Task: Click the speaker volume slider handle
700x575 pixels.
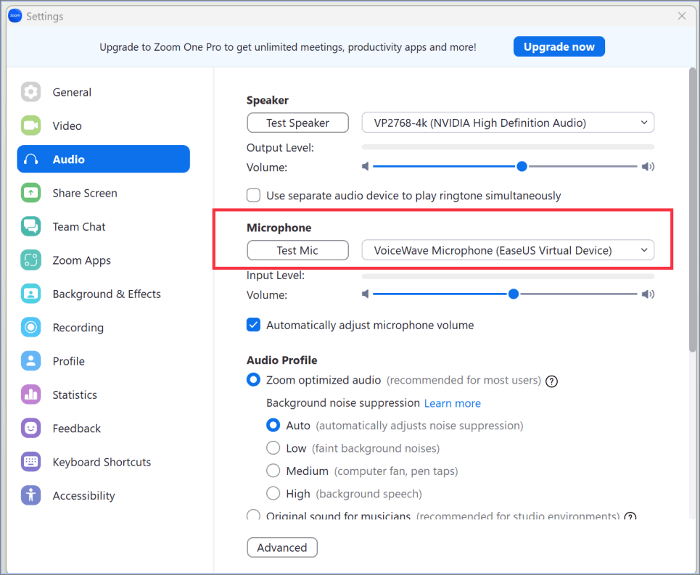Action: click(x=522, y=167)
